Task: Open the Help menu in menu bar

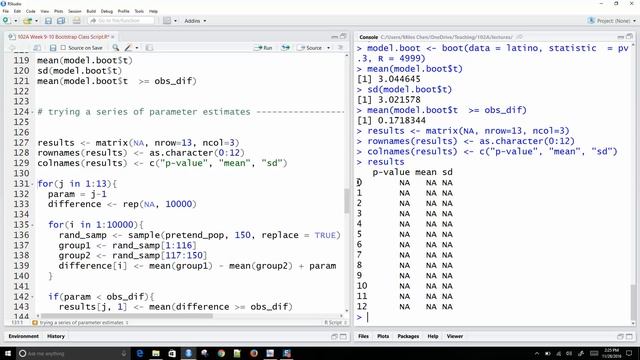Action: [153, 11]
